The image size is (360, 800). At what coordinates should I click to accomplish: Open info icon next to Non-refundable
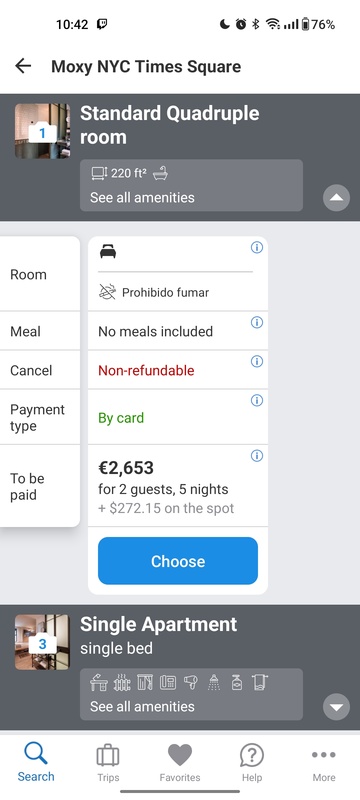(x=257, y=362)
